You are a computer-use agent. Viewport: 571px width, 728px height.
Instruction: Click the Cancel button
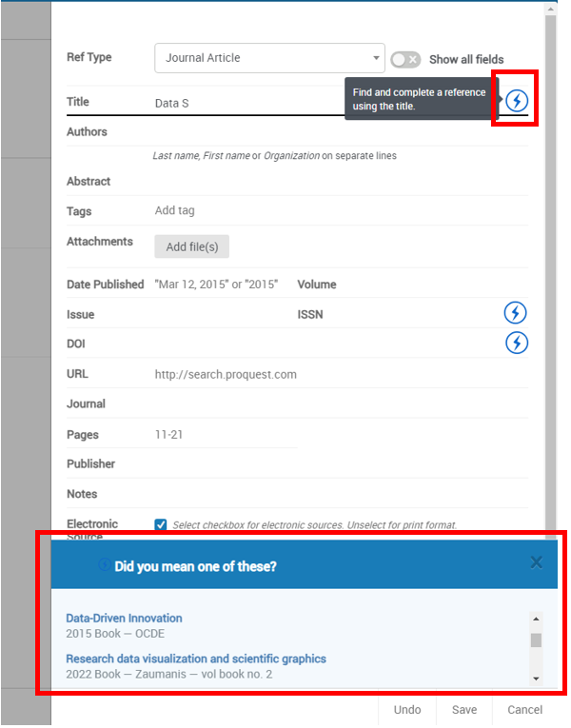(x=524, y=710)
